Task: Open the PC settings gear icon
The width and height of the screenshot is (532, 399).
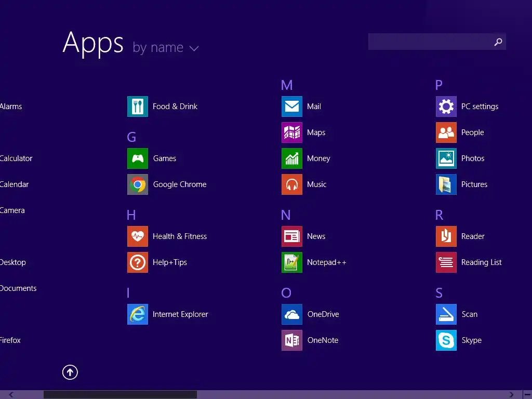Action: point(446,106)
